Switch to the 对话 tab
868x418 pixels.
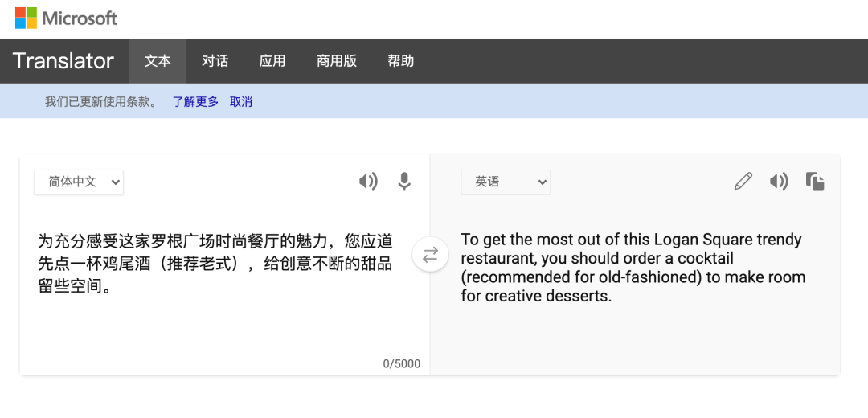pyautogui.click(x=215, y=61)
